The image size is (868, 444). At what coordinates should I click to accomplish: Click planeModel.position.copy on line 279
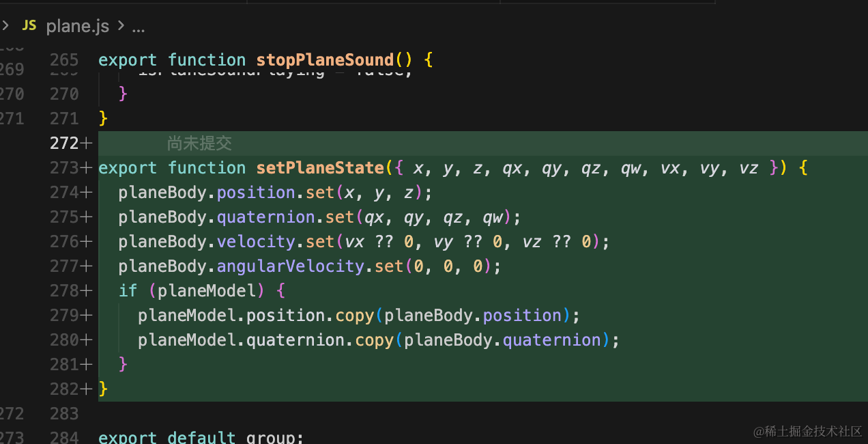(256, 316)
